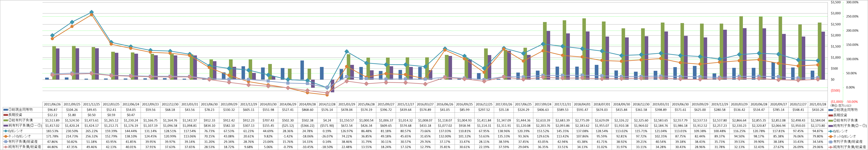The image size is (868, 150).
Task: Click the D/E ratio value 265.22%
Action: point(92,131)
